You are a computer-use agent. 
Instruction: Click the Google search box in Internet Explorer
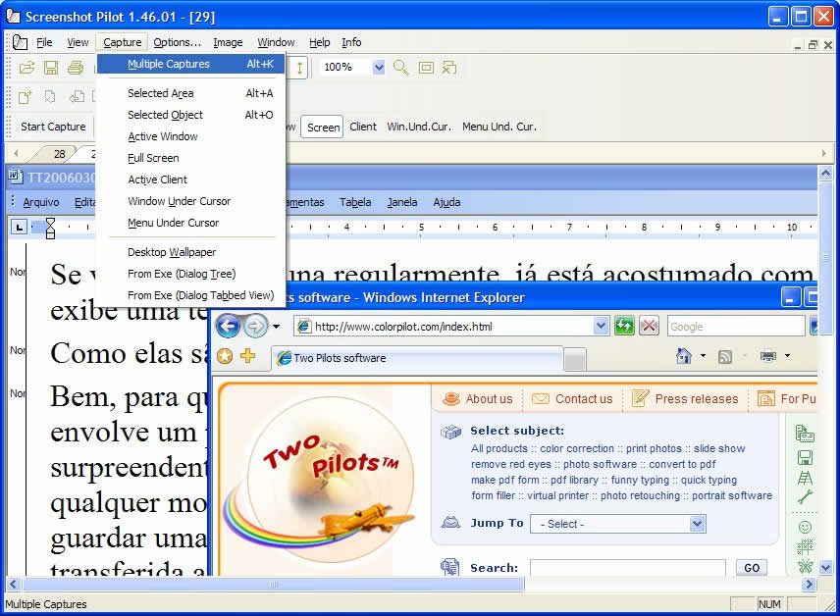click(x=736, y=326)
